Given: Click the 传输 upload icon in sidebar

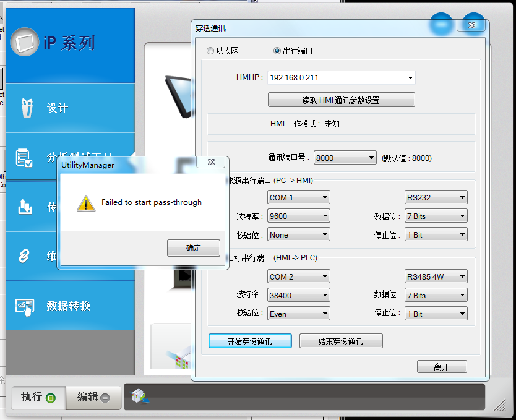Looking at the screenshot, I should [x=25, y=207].
